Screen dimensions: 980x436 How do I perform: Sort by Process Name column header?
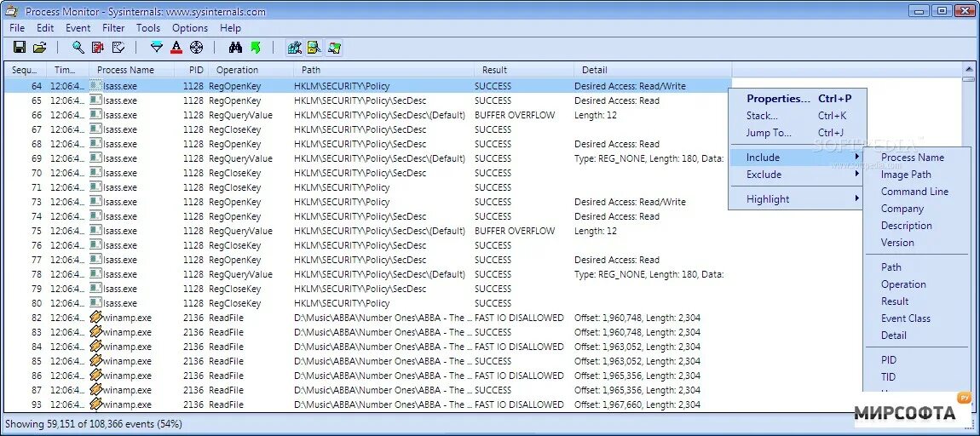(131, 70)
